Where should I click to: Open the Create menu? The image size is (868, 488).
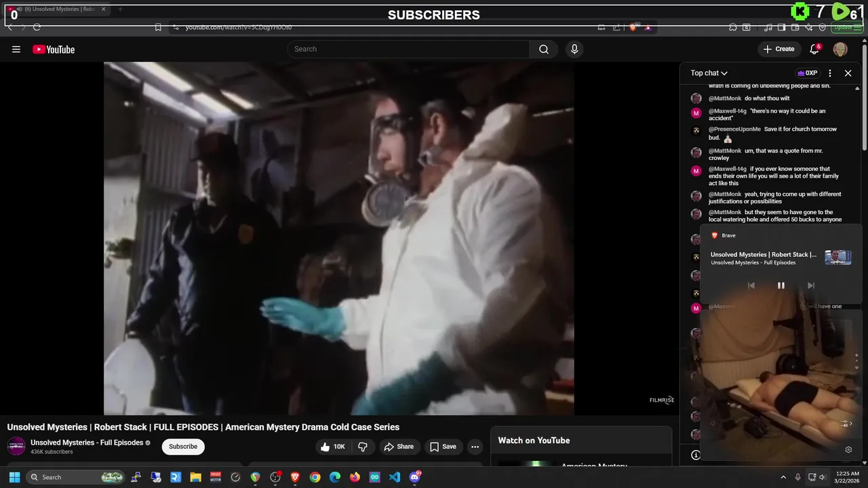pyautogui.click(x=778, y=49)
